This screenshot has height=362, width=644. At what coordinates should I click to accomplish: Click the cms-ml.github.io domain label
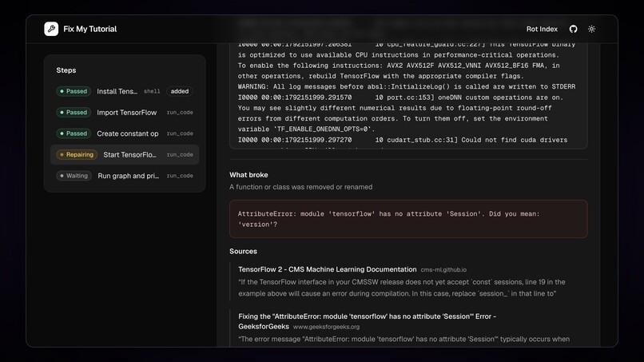pos(443,270)
